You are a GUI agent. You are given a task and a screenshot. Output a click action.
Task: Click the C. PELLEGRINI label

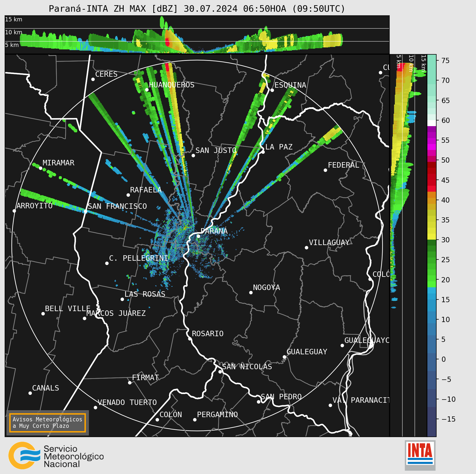(139, 258)
